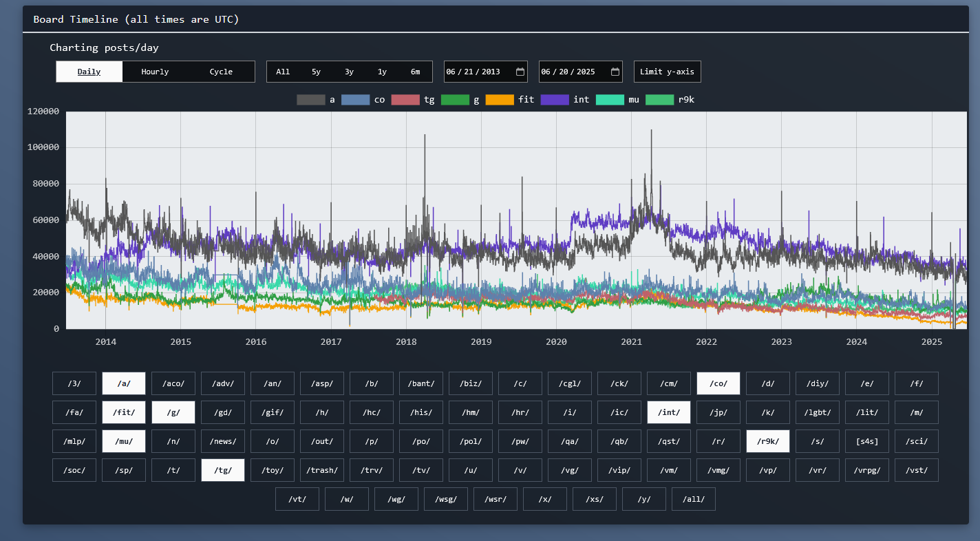Enable the /vt/ board
Screen dimensions: 980x541
coord(297,499)
